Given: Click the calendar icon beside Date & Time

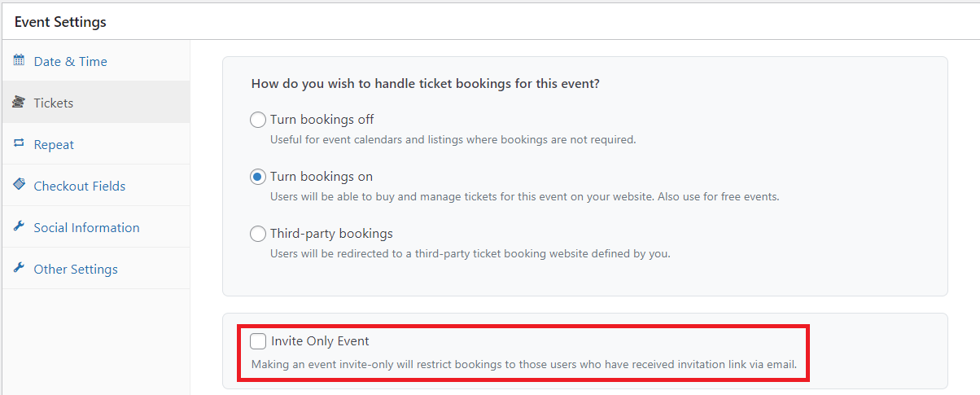Looking at the screenshot, I should click(x=19, y=61).
